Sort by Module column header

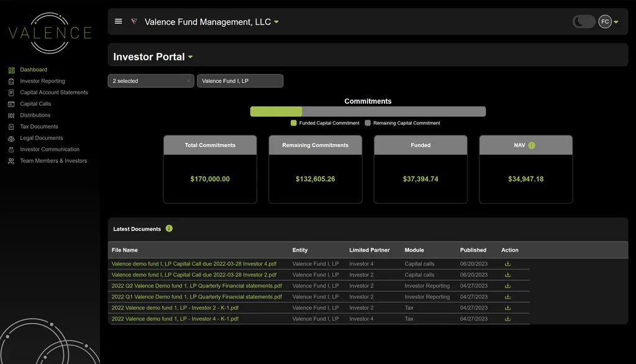tap(414, 250)
